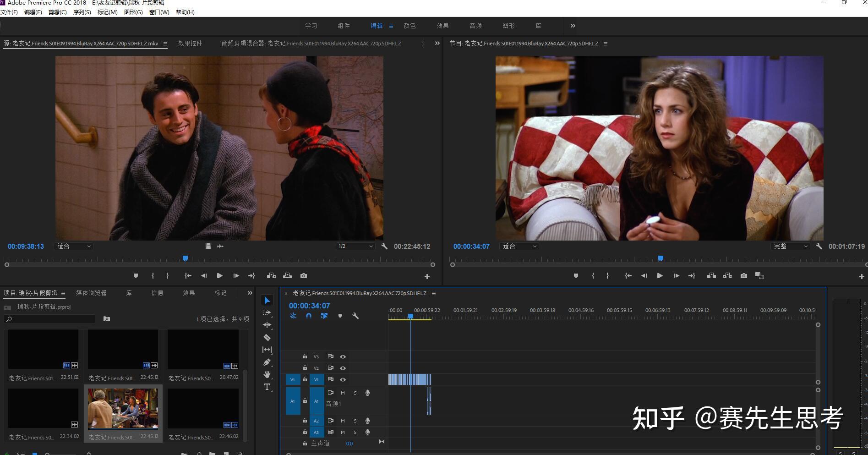This screenshot has width=868, height=455.
Task: Click Export Frame camera in Program monitor
Action: click(744, 276)
